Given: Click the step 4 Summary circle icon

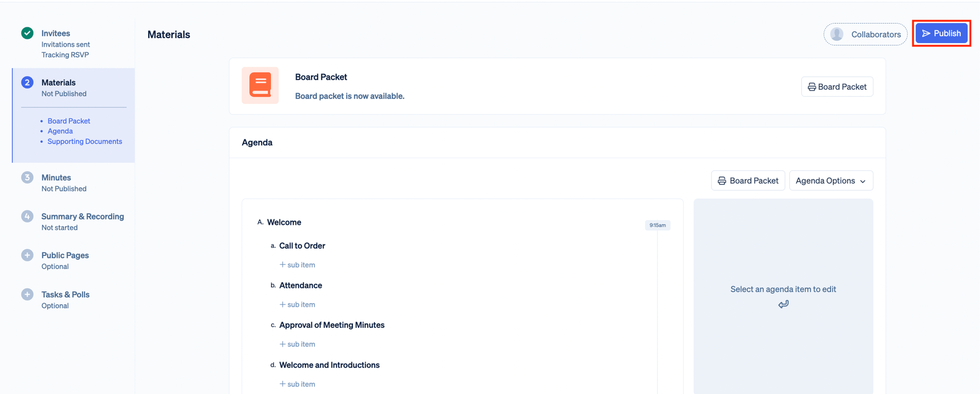Looking at the screenshot, I should [x=27, y=216].
